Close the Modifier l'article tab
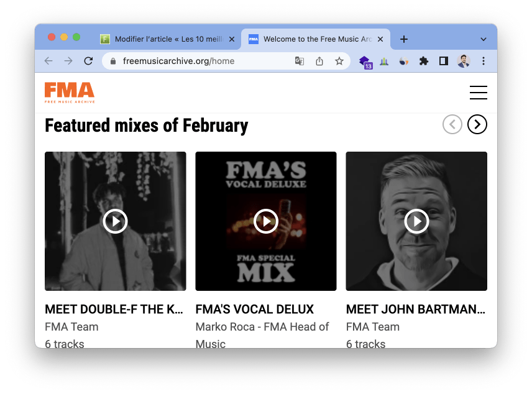The image size is (532, 394). [232, 39]
